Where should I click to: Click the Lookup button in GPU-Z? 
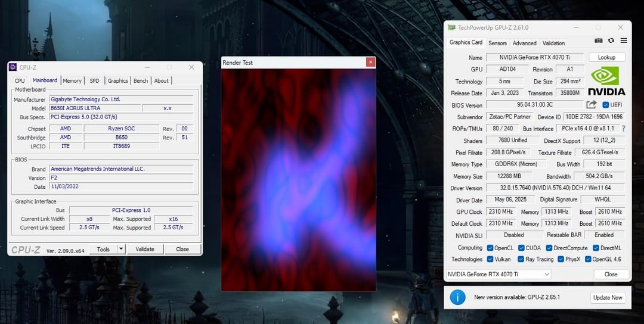pyautogui.click(x=606, y=57)
